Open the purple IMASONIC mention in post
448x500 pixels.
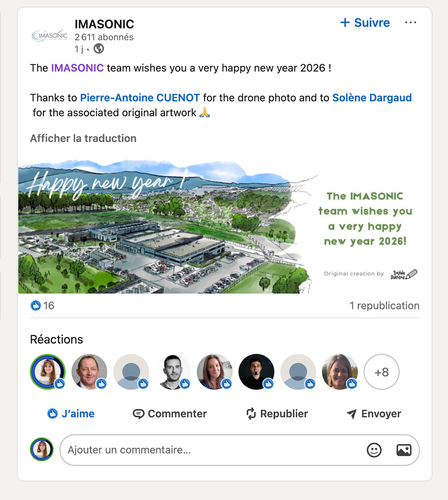[x=77, y=68]
